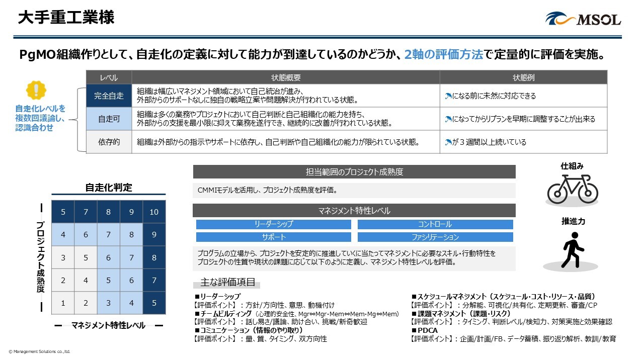The height and width of the screenshot is (362, 644).
Task: Click the vertical プロジェクト成熟度 axis label
Action: coord(41,256)
